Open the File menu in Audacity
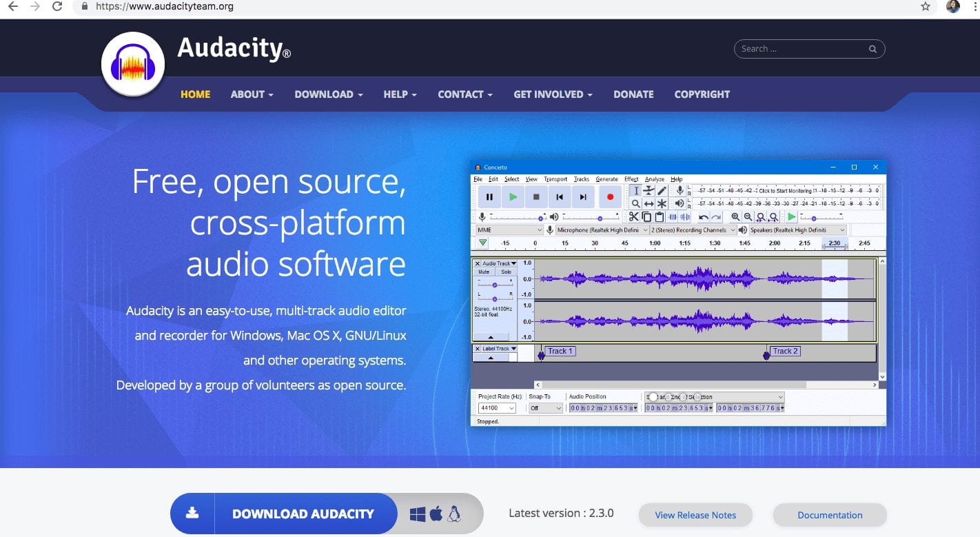This screenshot has width=980, height=537. pyautogui.click(x=478, y=179)
